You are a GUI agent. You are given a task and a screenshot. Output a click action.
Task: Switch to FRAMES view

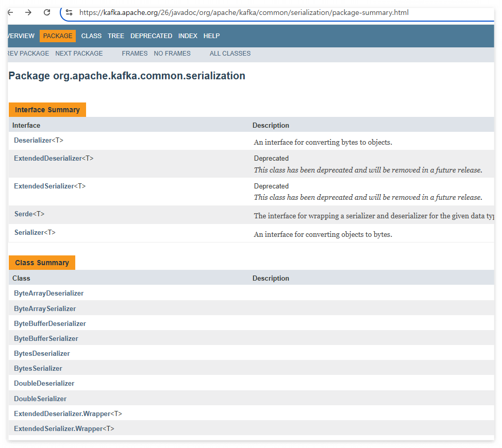[135, 54]
